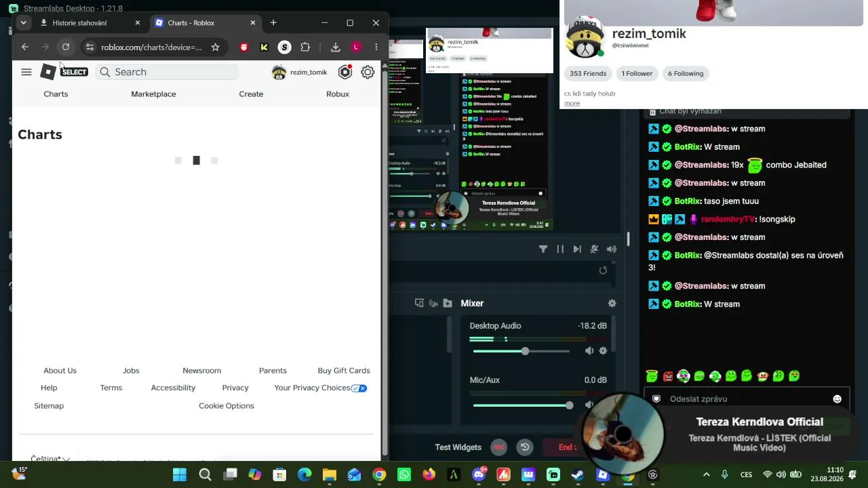Open emoji picker in chat input
Image resolution: width=868 pixels, height=488 pixels.
pos(837,399)
